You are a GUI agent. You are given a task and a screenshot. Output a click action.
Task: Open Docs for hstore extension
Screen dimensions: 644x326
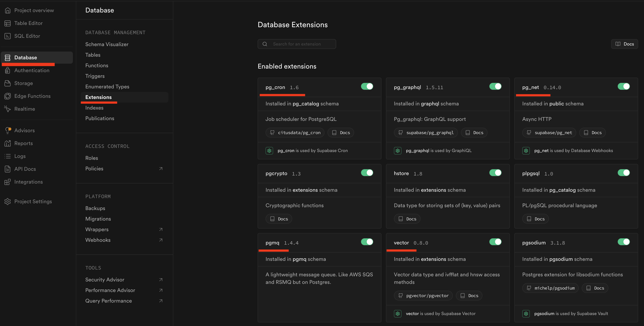pyautogui.click(x=407, y=219)
